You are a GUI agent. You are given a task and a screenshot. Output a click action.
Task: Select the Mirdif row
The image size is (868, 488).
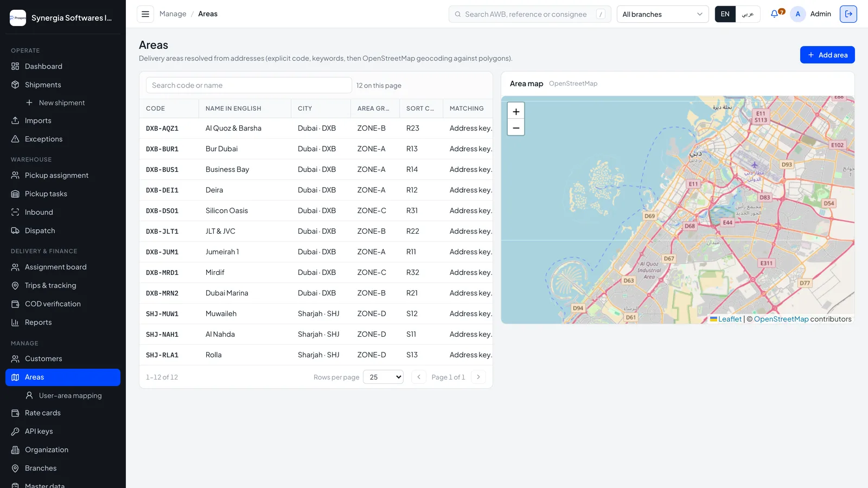click(316, 273)
